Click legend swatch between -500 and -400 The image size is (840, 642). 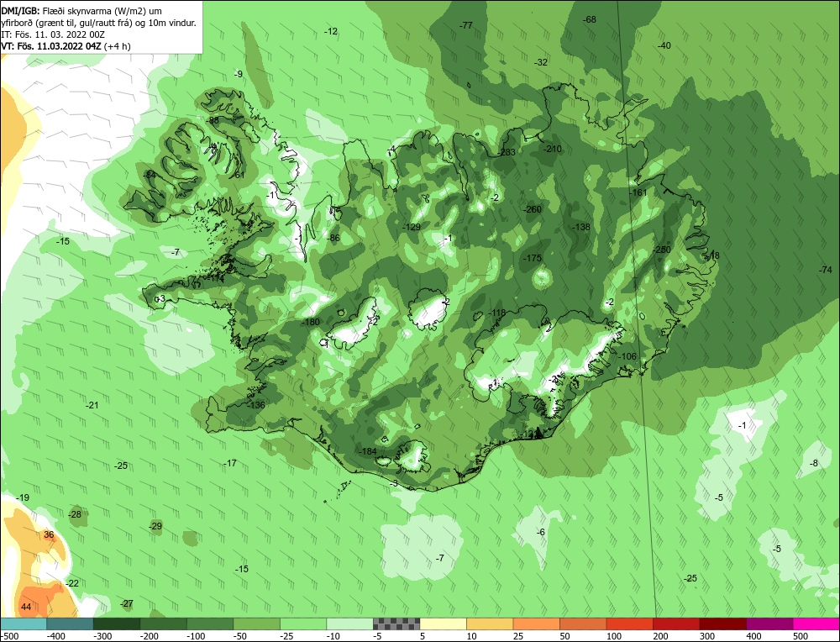(24, 624)
